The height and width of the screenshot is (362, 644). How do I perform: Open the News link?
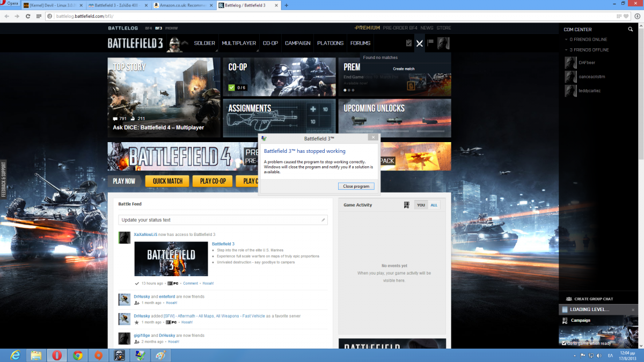427,28
